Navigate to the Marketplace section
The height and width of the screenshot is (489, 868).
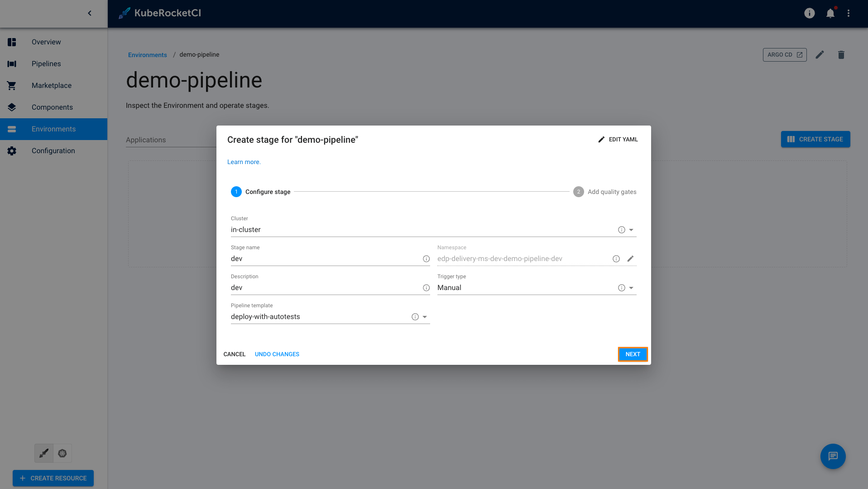(51, 85)
